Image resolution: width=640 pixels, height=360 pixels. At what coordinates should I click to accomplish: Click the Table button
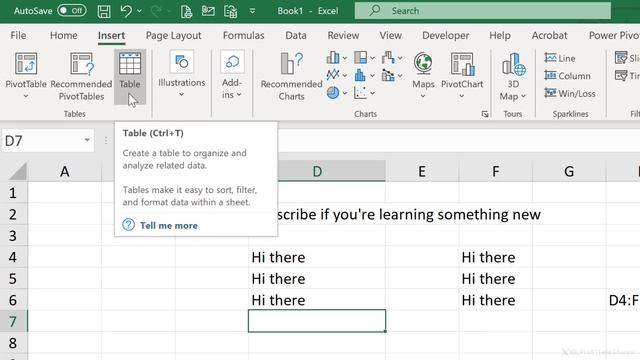[x=130, y=76]
